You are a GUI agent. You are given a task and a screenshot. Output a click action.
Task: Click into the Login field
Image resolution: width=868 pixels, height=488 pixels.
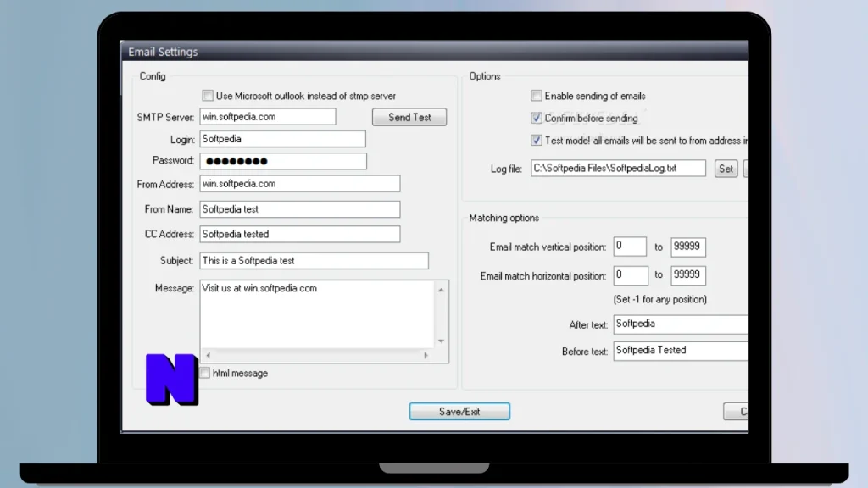click(283, 139)
